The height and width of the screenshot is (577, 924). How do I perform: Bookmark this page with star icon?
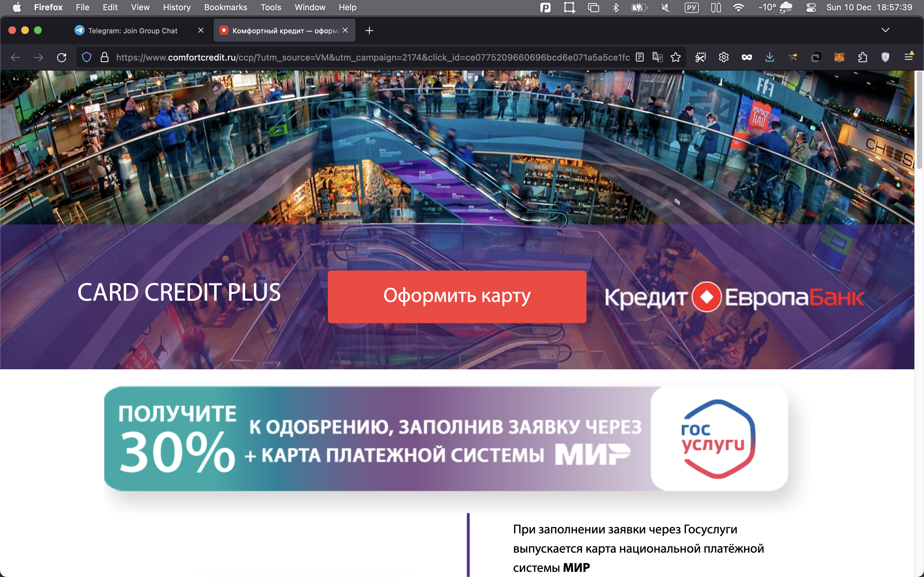point(675,58)
